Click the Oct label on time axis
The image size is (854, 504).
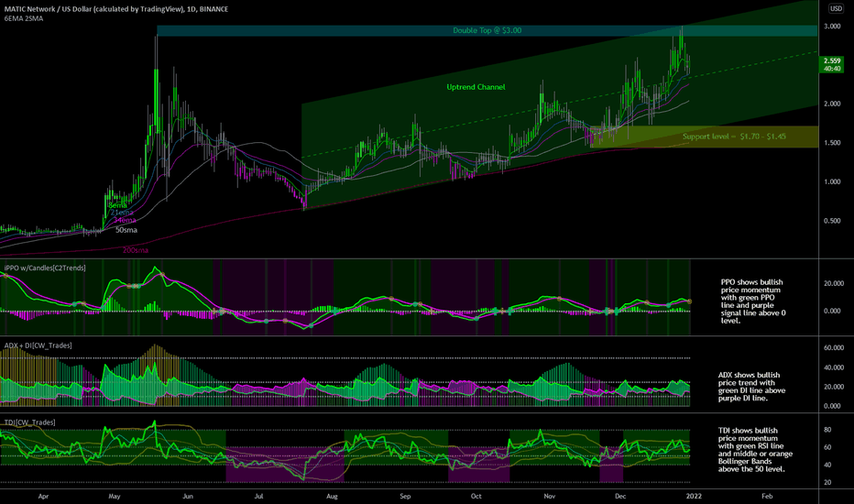pyautogui.click(x=476, y=497)
